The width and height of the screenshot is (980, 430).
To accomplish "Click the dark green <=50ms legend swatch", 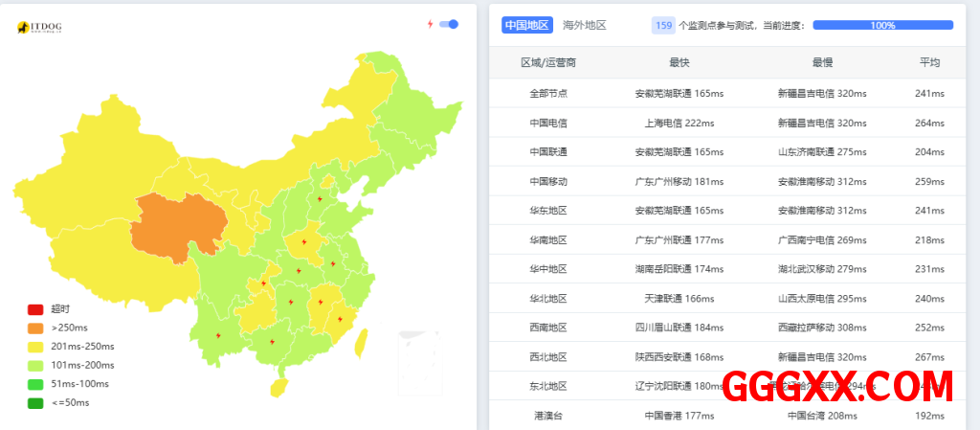I will [35, 402].
